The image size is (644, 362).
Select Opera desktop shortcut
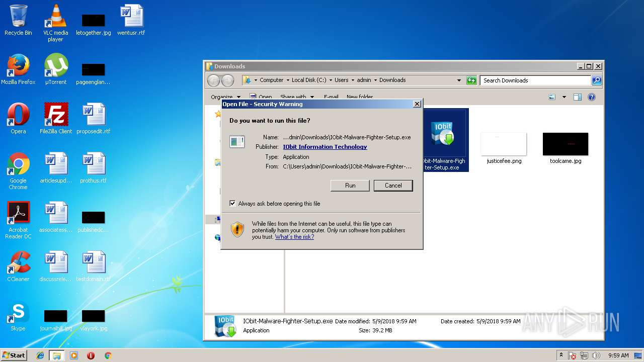tap(18, 119)
